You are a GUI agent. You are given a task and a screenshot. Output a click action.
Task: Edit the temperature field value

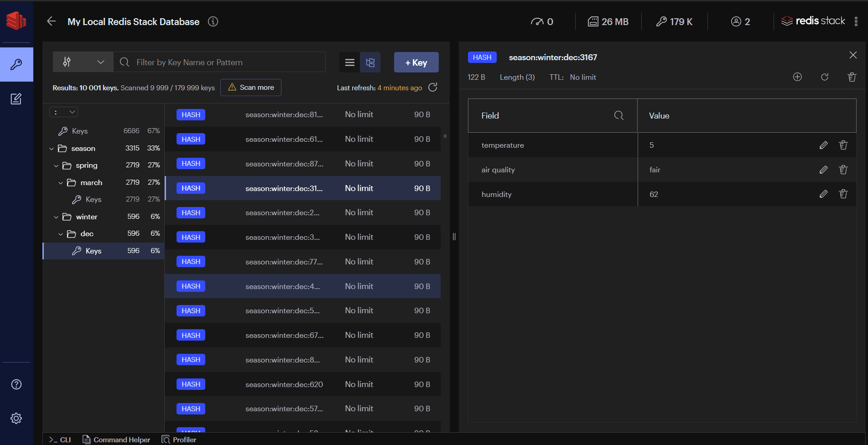[x=823, y=145]
